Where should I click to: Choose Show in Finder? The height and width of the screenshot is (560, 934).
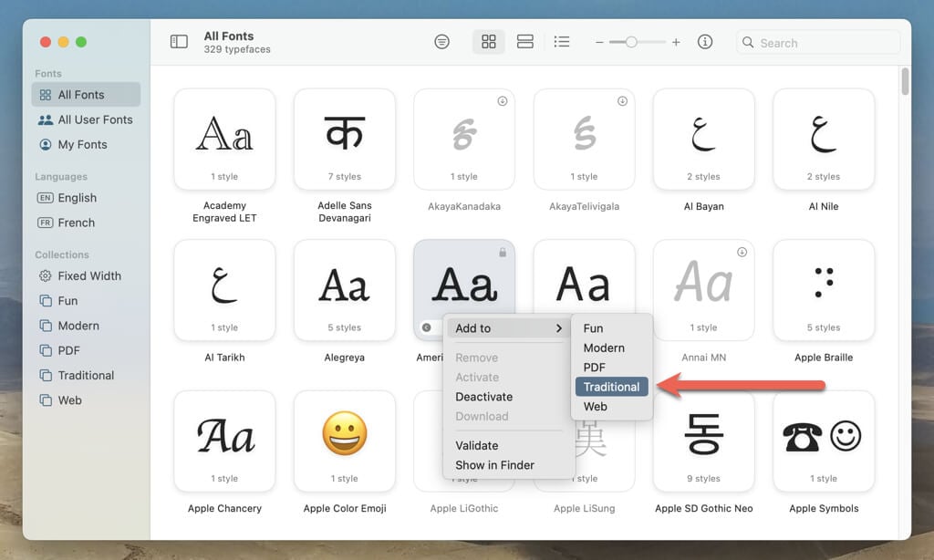pos(508,465)
